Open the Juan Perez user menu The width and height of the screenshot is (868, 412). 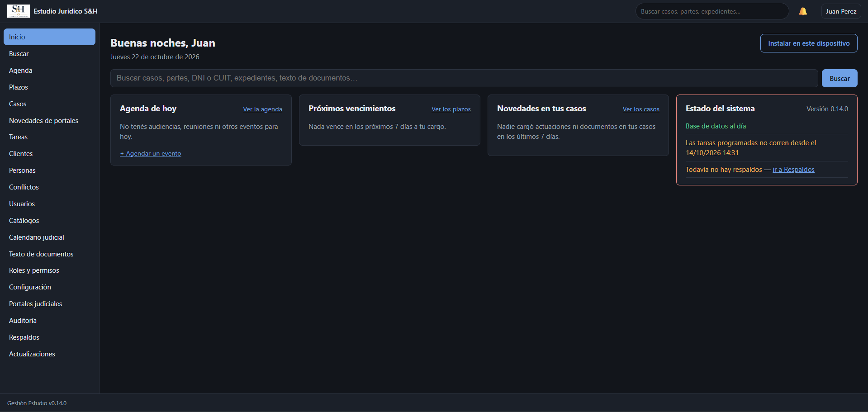841,11
